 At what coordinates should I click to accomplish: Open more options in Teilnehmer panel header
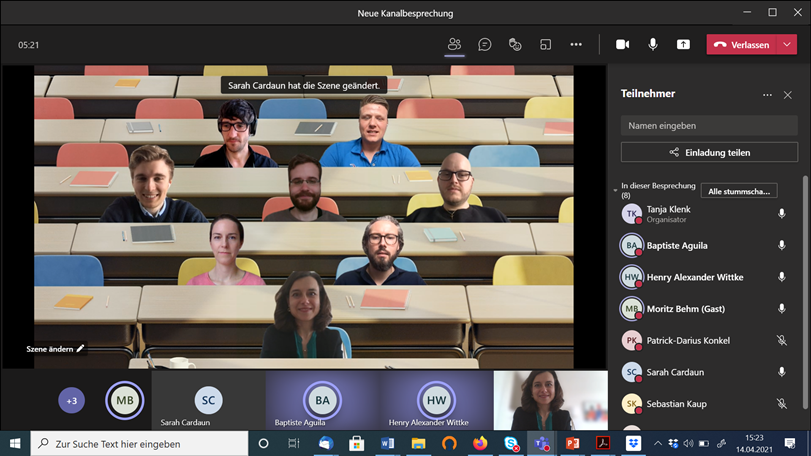point(767,95)
